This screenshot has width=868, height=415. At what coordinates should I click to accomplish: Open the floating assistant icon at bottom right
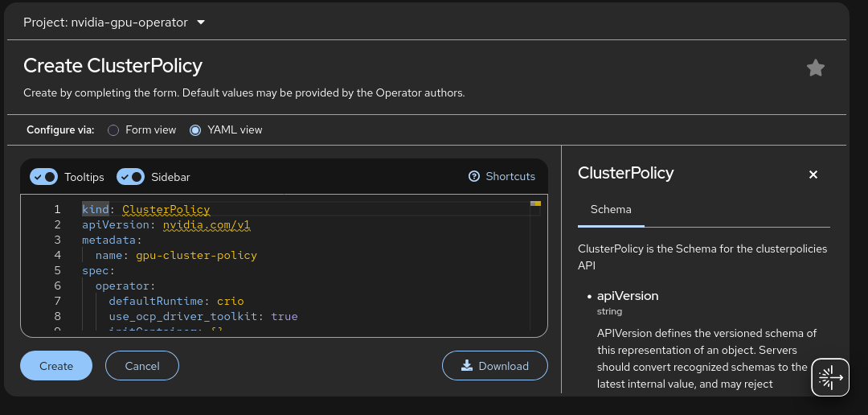click(x=830, y=377)
